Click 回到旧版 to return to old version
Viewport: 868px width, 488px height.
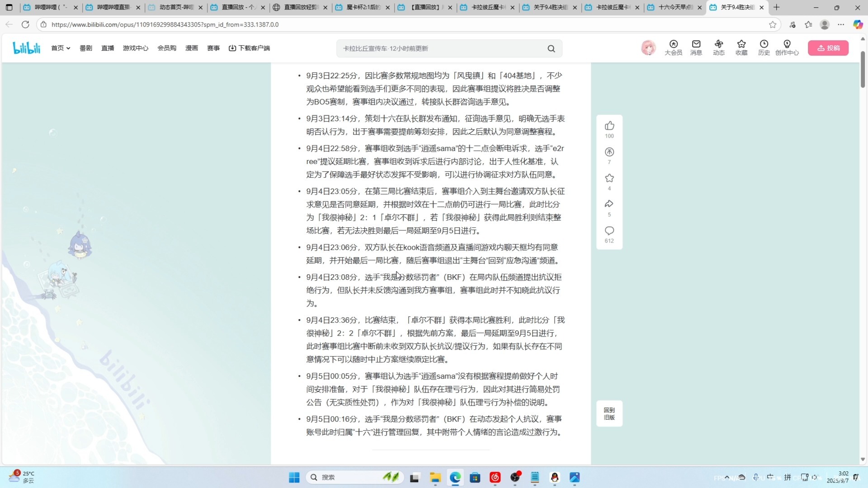[609, 413]
